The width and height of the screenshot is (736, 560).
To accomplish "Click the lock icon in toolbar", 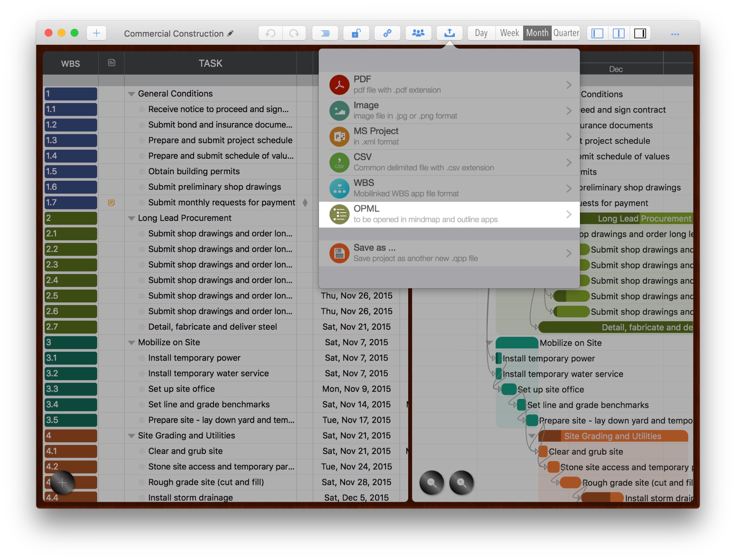I will pos(356,33).
